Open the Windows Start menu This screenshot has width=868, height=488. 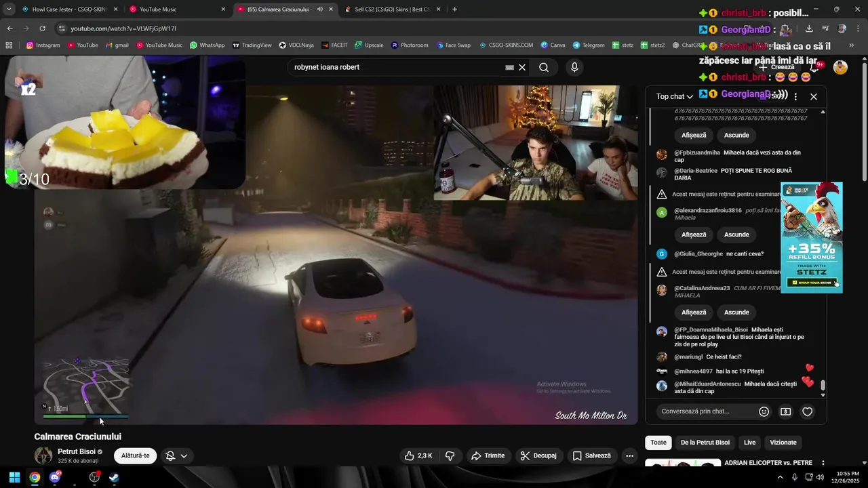tap(14, 477)
